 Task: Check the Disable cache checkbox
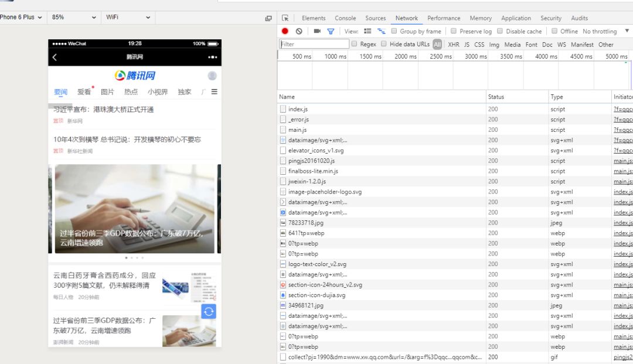tap(500, 31)
